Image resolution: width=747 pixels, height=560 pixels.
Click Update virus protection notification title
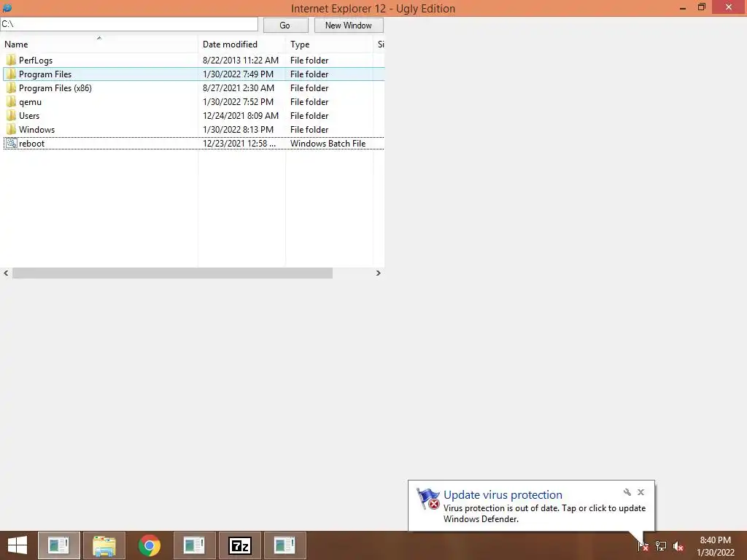pyautogui.click(x=503, y=495)
